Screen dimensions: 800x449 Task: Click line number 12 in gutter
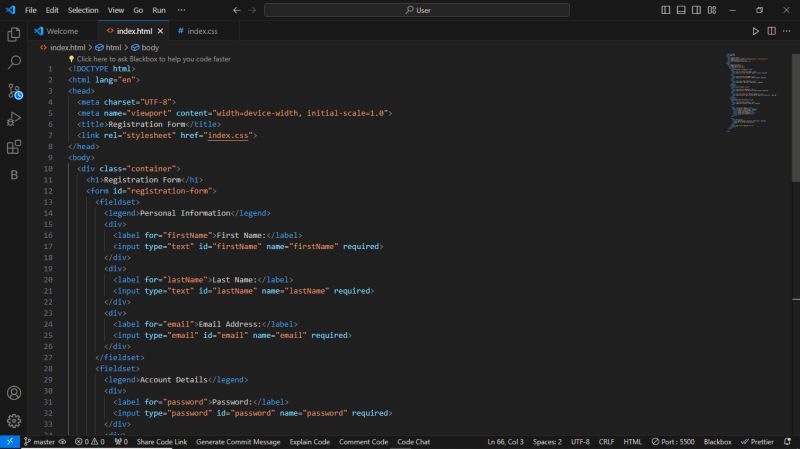point(48,191)
